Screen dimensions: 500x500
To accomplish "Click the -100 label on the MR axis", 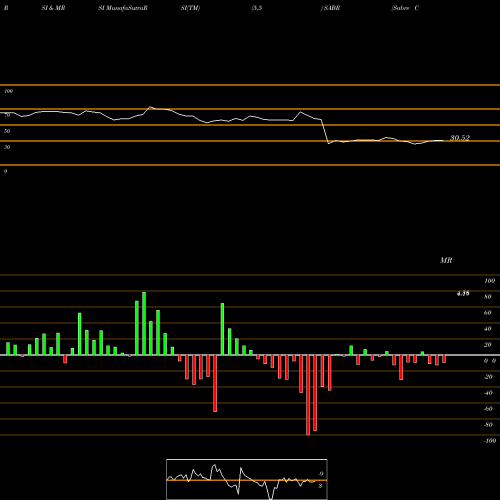I will pyautogui.click(x=490, y=441).
